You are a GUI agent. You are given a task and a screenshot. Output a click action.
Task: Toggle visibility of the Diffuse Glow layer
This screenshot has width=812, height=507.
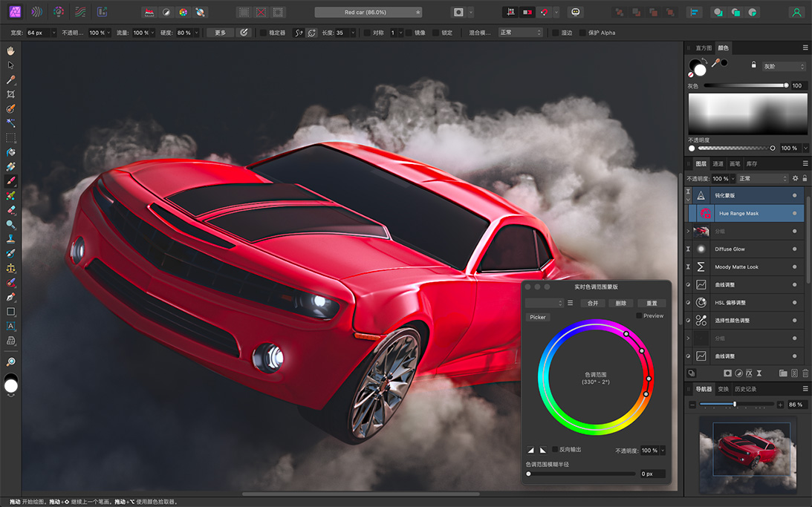[794, 249]
